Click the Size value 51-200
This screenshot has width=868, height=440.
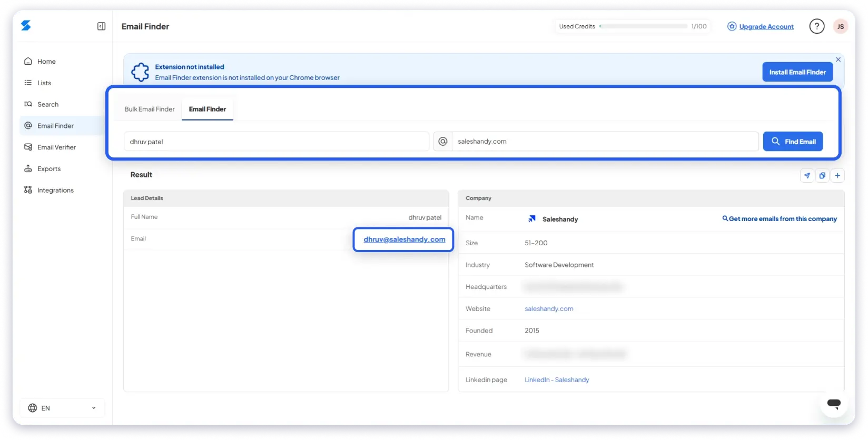[536, 243]
